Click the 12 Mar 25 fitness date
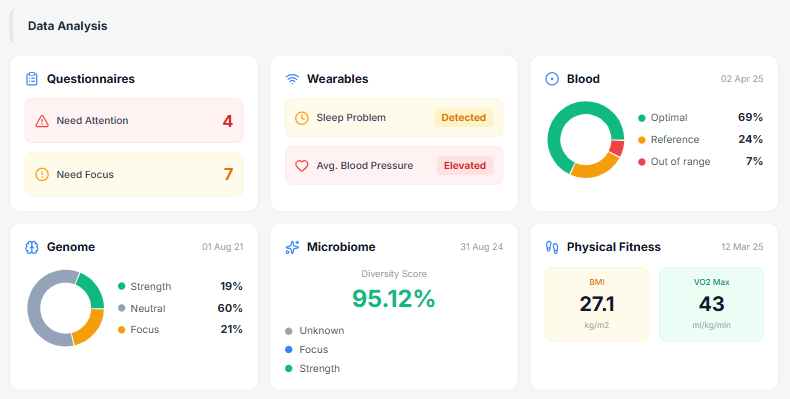This screenshot has width=790, height=399. (x=742, y=247)
